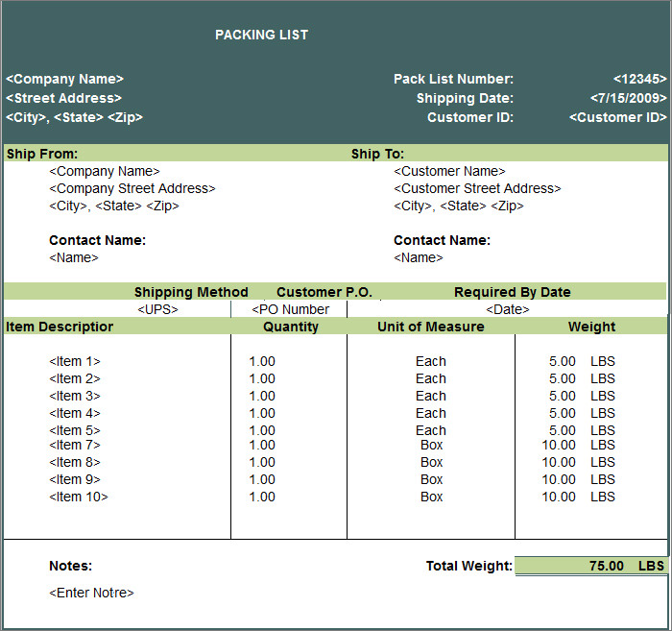Click the Ship To heading
The width and height of the screenshot is (672, 631).
377,154
